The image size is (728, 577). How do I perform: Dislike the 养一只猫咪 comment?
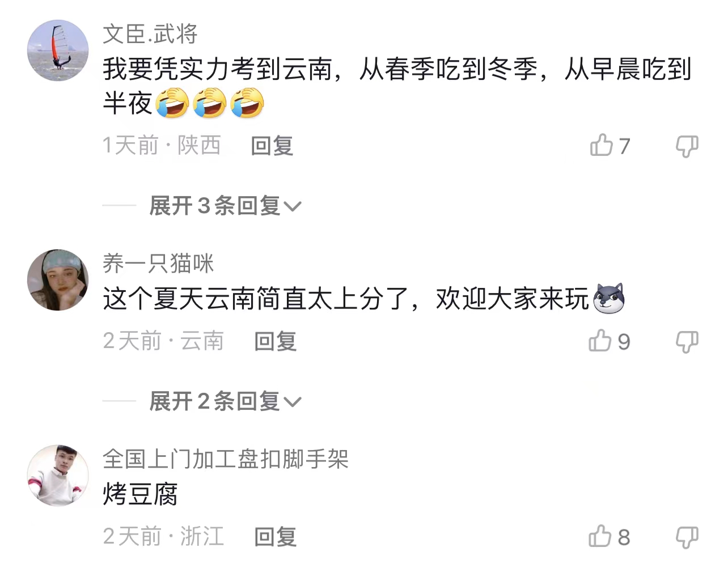687,342
